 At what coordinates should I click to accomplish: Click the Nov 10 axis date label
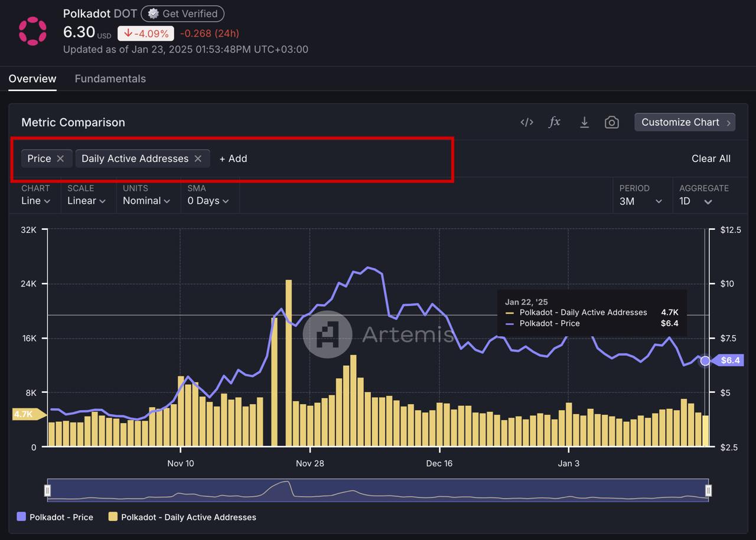click(x=180, y=463)
